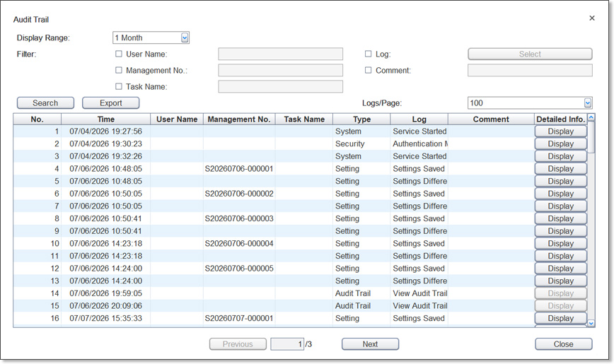Image resolution: width=614 pixels, height=364 pixels.
Task: Display details for row 8 S20260706-000003
Action: pos(561,219)
